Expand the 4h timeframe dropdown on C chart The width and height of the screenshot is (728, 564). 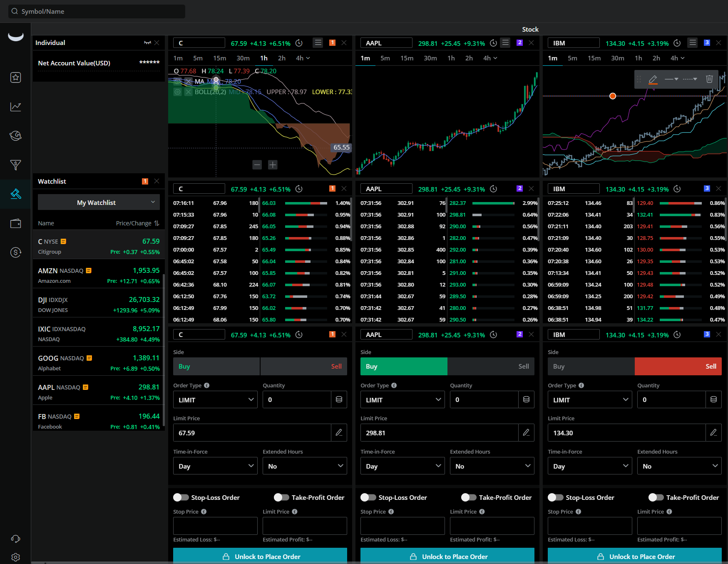pyautogui.click(x=303, y=58)
